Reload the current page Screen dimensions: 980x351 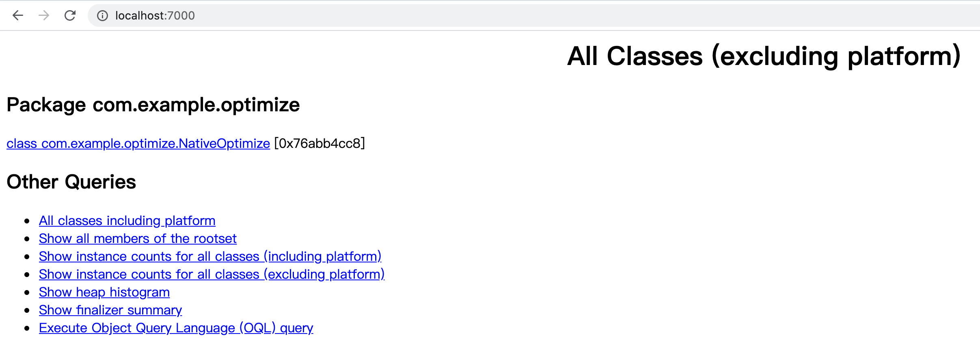point(70,15)
